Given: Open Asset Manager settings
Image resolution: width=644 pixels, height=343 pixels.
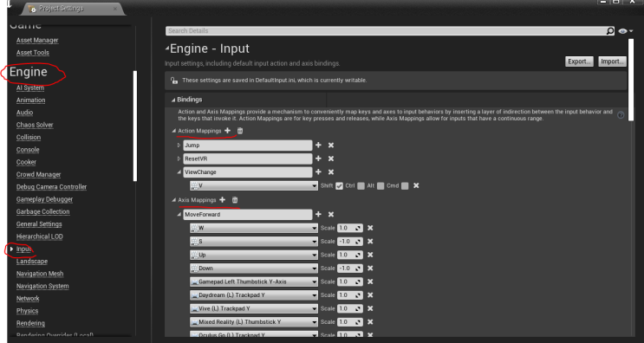Looking at the screenshot, I should [37, 40].
